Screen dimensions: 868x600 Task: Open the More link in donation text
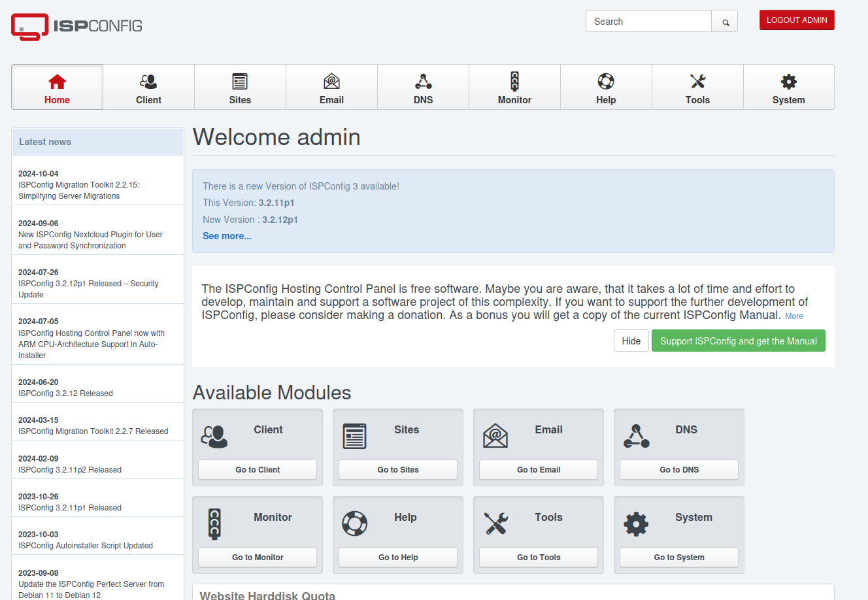(x=794, y=316)
